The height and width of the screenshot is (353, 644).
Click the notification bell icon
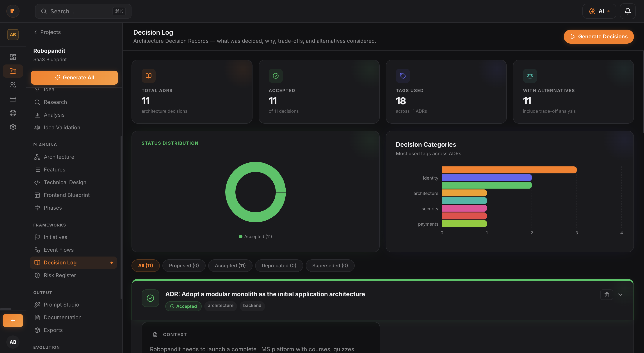628,11
